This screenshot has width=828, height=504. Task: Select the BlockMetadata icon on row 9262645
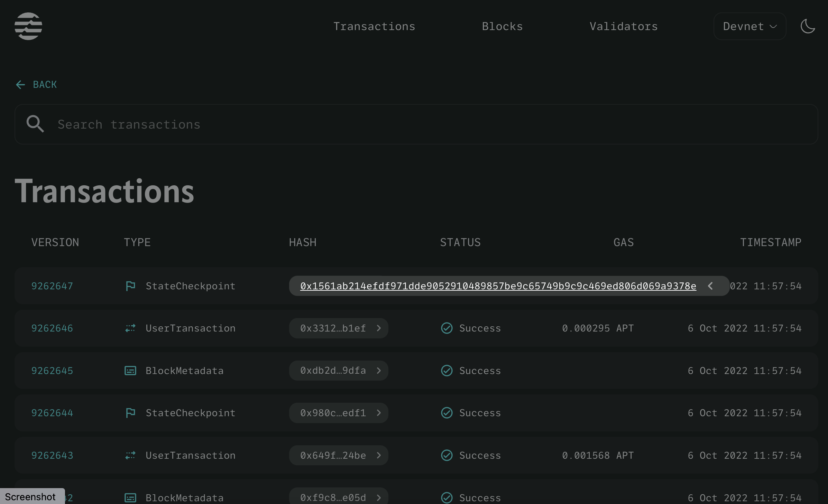coord(130,371)
